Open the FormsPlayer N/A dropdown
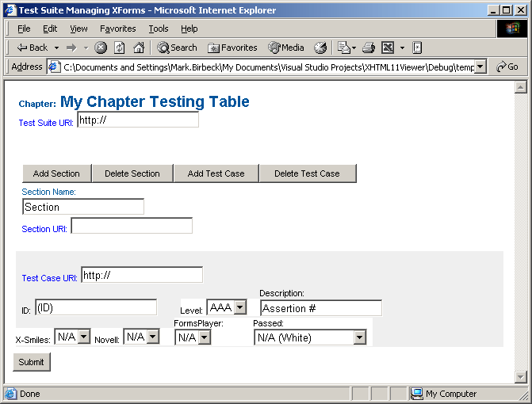The image size is (532, 404). (x=204, y=338)
